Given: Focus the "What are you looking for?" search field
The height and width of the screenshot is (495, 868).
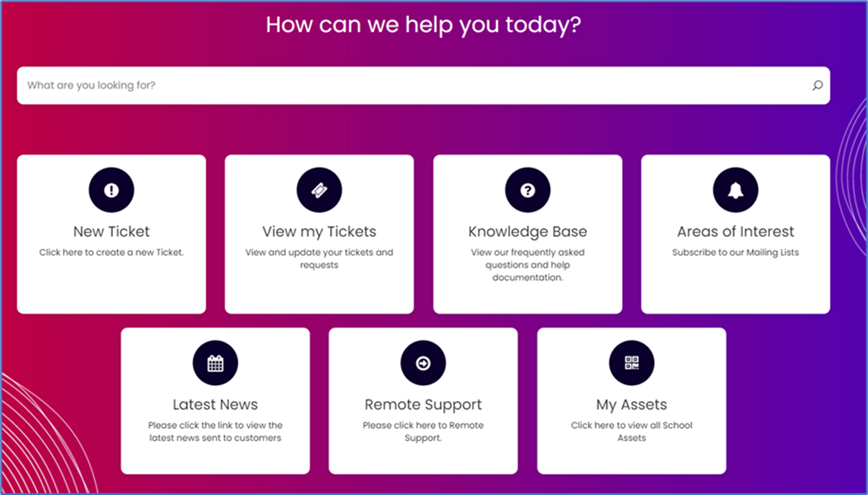Looking at the screenshot, I should (x=410, y=86).
